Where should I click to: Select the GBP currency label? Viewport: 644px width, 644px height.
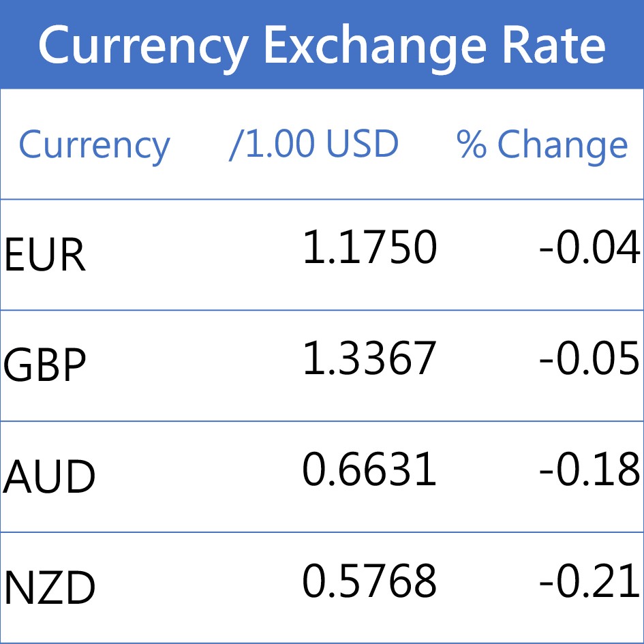tap(45, 366)
